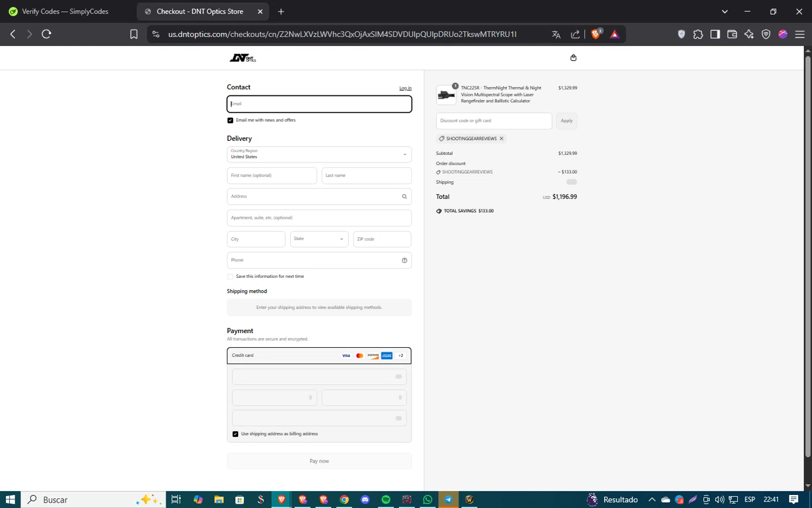
Task: Open the browser hamburger menu
Action: 800,34
